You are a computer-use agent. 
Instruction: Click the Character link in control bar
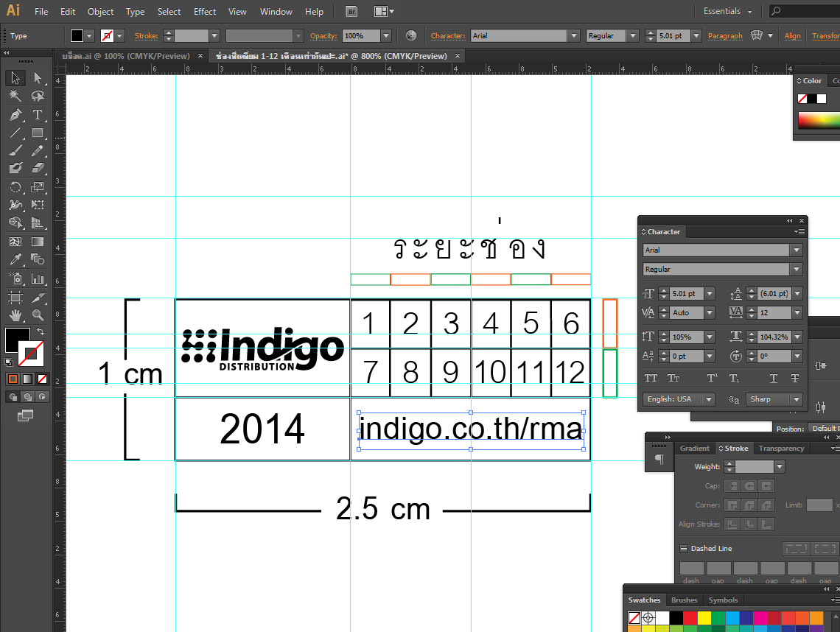(x=448, y=36)
